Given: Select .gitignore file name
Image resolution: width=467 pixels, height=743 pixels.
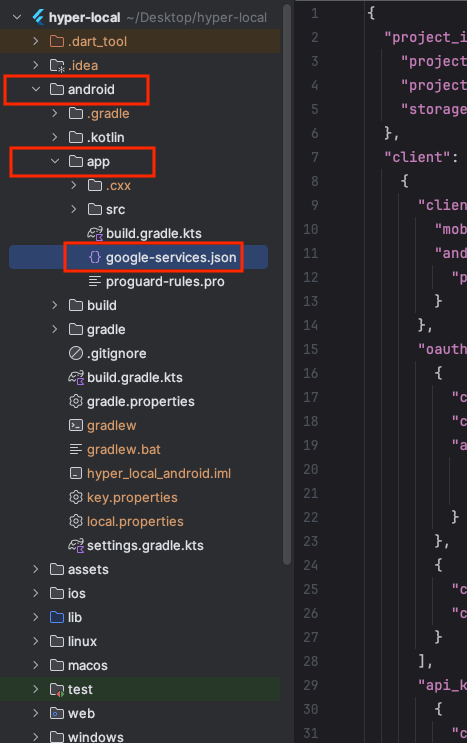Looking at the screenshot, I should [117, 353].
